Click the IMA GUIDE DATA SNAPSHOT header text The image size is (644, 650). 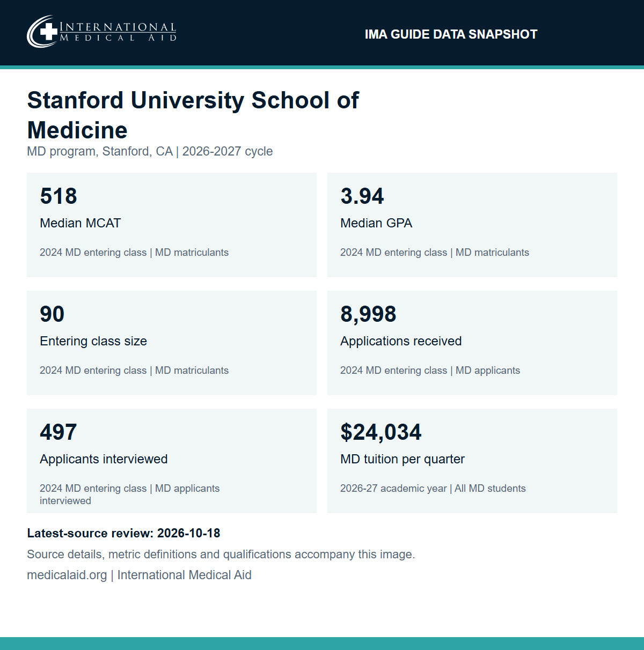coord(451,34)
